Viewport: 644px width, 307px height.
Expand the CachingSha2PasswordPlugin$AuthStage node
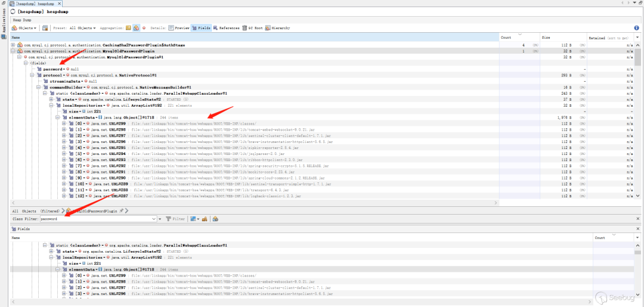[x=13, y=45]
